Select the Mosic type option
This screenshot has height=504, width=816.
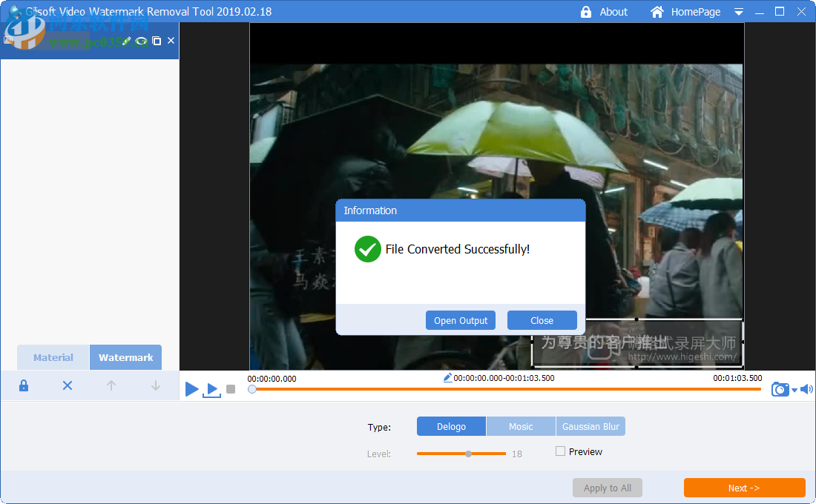(x=521, y=426)
